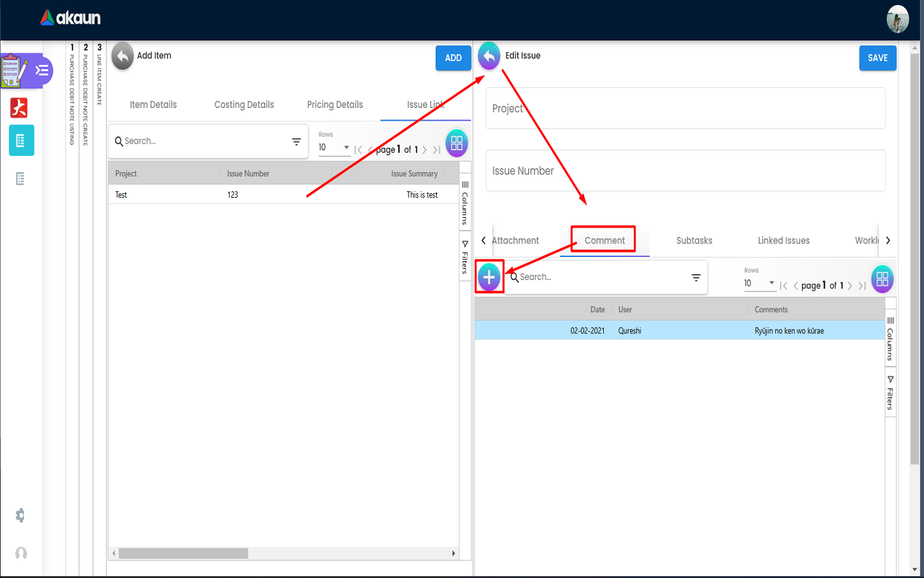Click the plus icon to add a comment
This screenshot has width=924, height=578.
[489, 277]
